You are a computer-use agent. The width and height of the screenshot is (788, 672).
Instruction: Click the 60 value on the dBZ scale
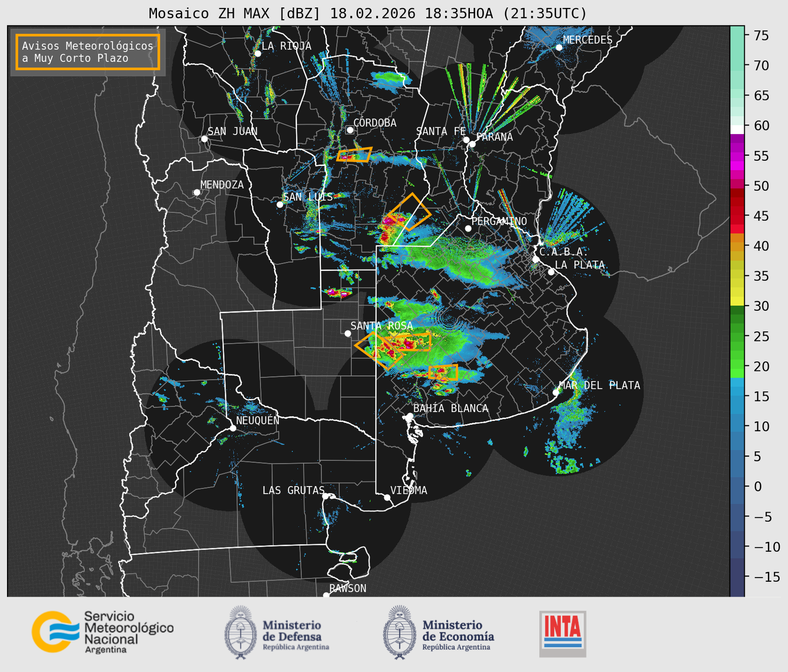tap(761, 126)
